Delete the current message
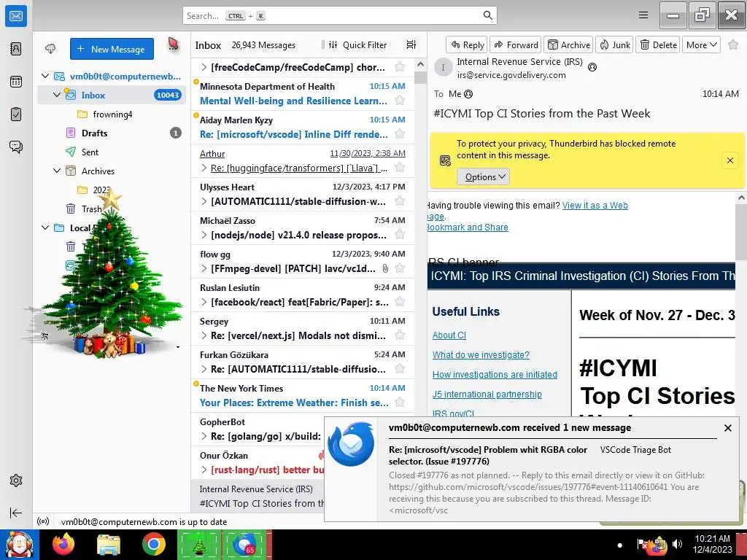 tap(658, 44)
